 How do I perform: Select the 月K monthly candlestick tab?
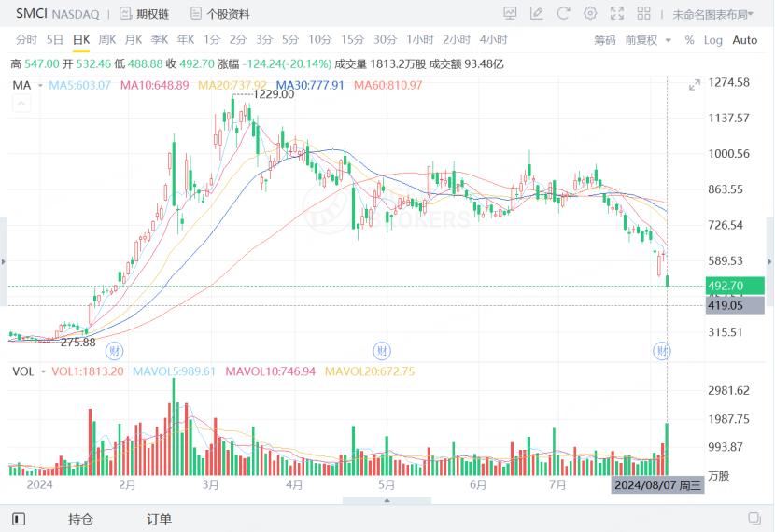(x=134, y=39)
